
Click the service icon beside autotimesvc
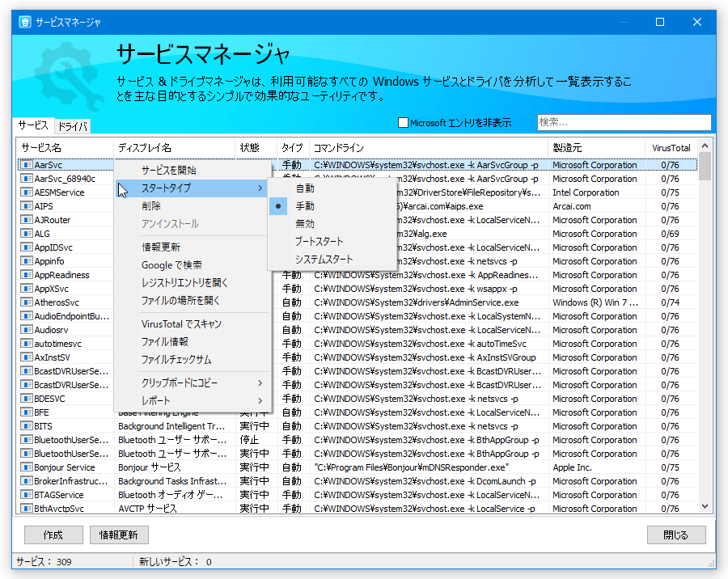point(27,344)
